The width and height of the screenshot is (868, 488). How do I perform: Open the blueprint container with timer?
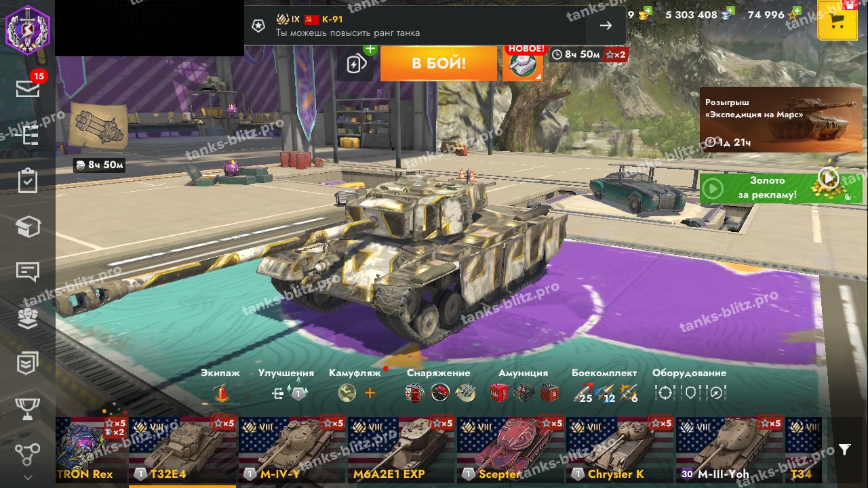click(99, 136)
